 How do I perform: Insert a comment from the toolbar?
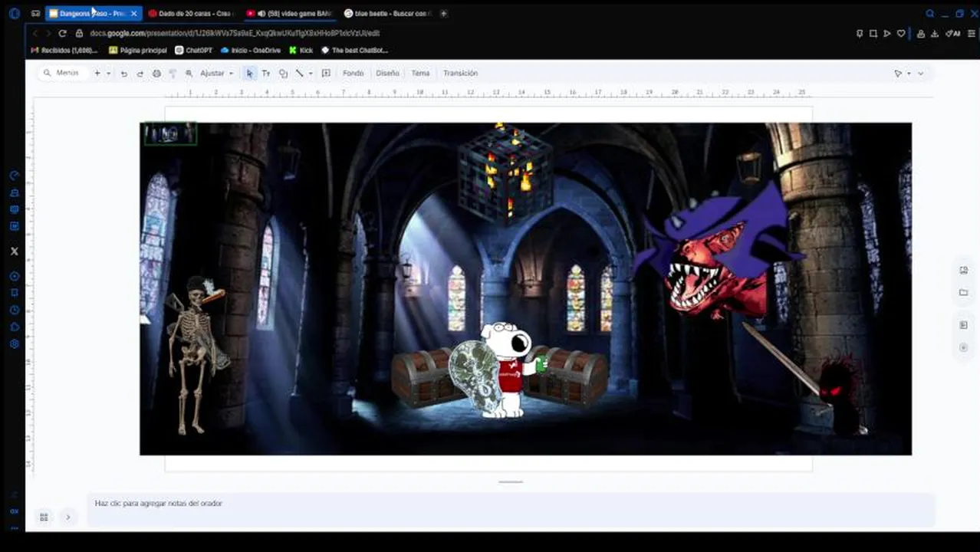(x=326, y=74)
